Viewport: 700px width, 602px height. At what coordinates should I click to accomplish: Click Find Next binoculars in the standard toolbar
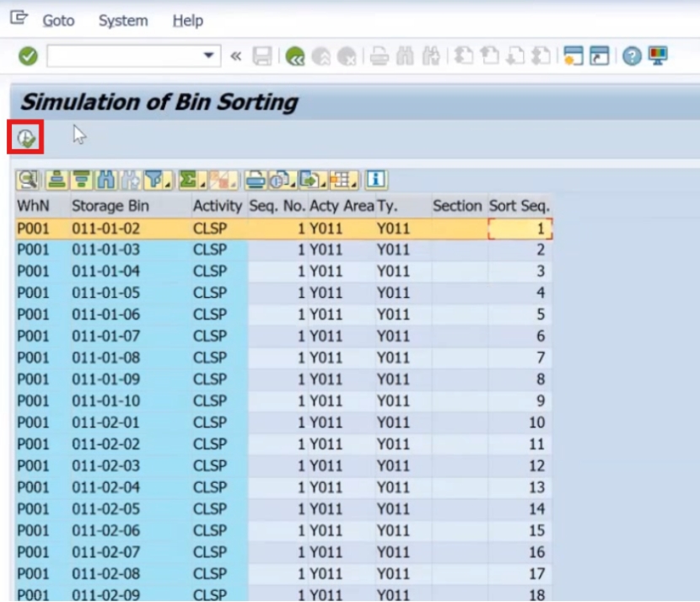point(431,56)
